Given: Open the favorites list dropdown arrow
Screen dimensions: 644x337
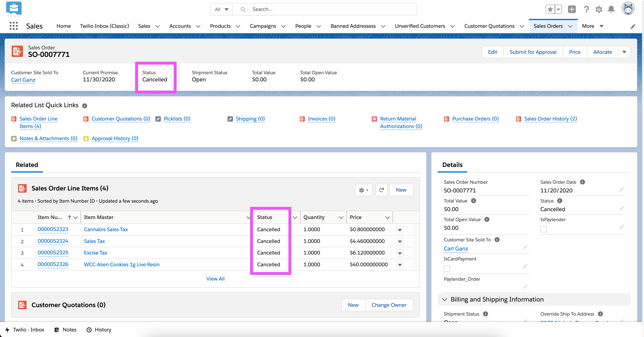Looking at the screenshot, I should point(558,9).
